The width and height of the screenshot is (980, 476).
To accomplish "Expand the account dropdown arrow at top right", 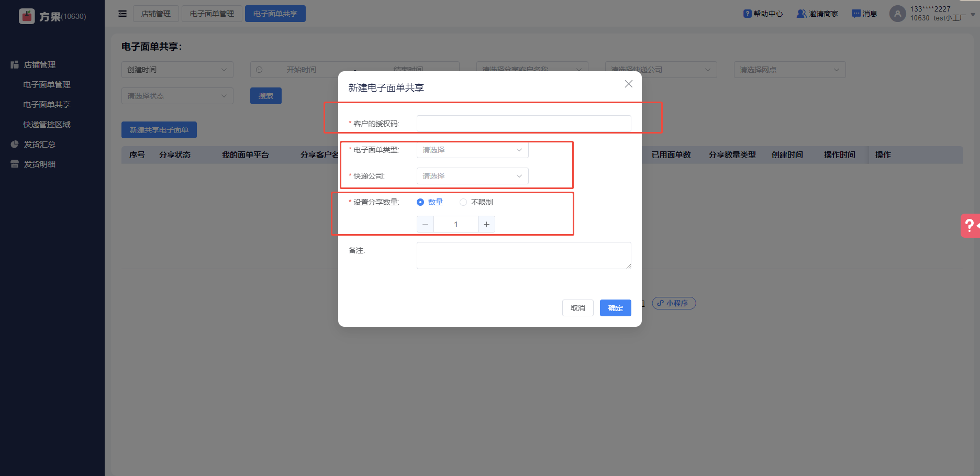I will click(x=973, y=14).
